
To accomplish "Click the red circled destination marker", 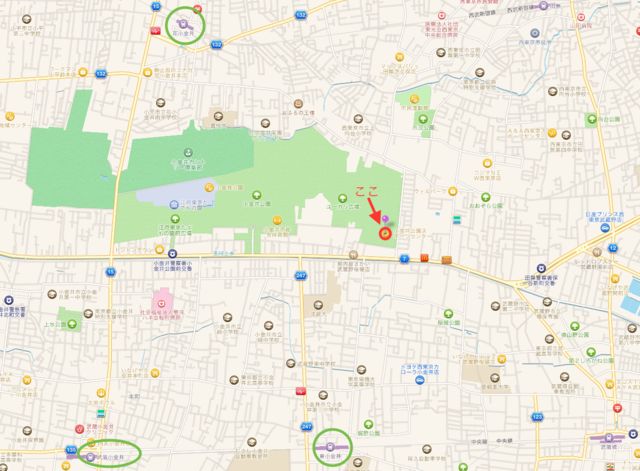I will click(384, 232).
